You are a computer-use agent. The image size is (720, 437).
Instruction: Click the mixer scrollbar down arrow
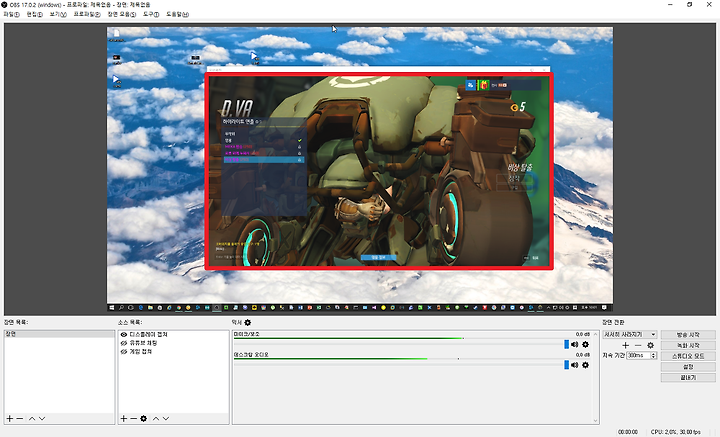point(596,420)
